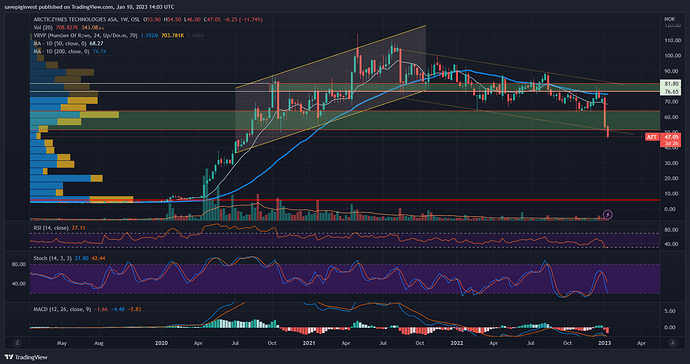Click the 81.80 price level label
The width and height of the screenshot is (690, 364).
point(672,84)
